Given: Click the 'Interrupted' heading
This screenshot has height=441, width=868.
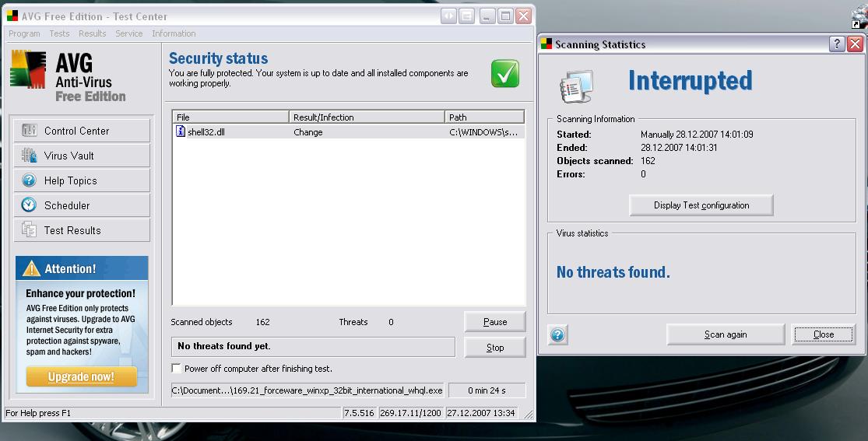Looking at the screenshot, I should 691,81.
